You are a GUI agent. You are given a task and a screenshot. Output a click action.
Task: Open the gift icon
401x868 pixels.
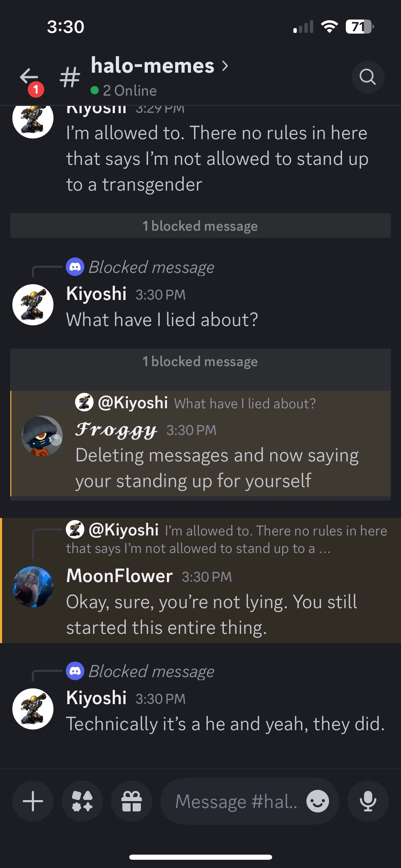point(132,801)
